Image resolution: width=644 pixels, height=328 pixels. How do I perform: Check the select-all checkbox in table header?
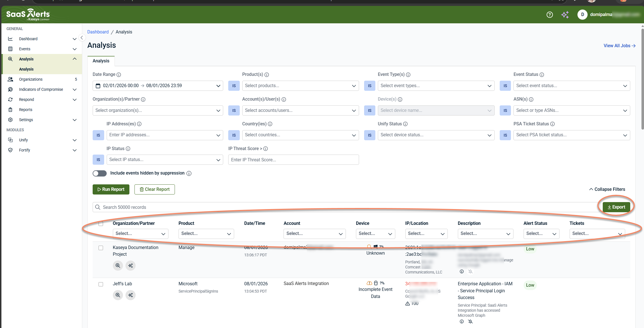(101, 224)
